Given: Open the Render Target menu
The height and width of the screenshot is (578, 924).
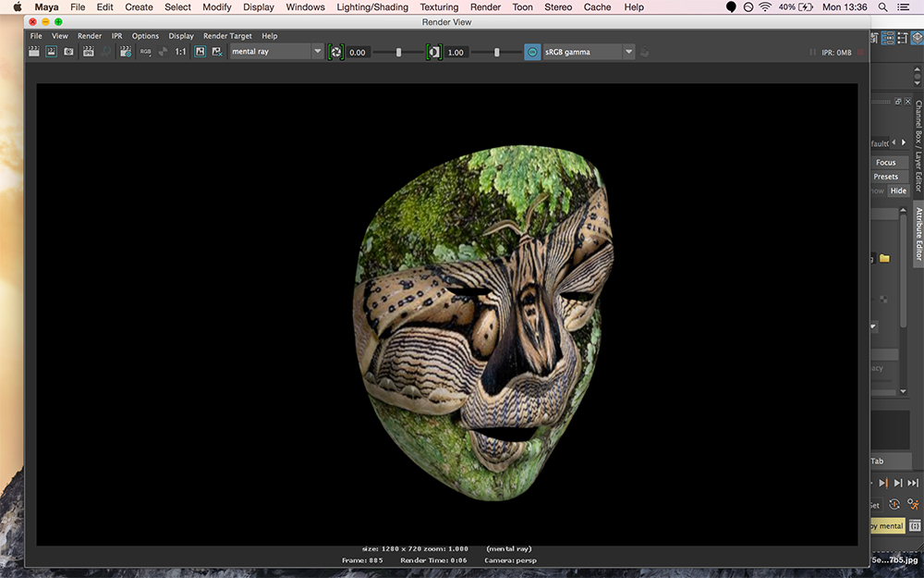Looking at the screenshot, I should click(x=227, y=36).
